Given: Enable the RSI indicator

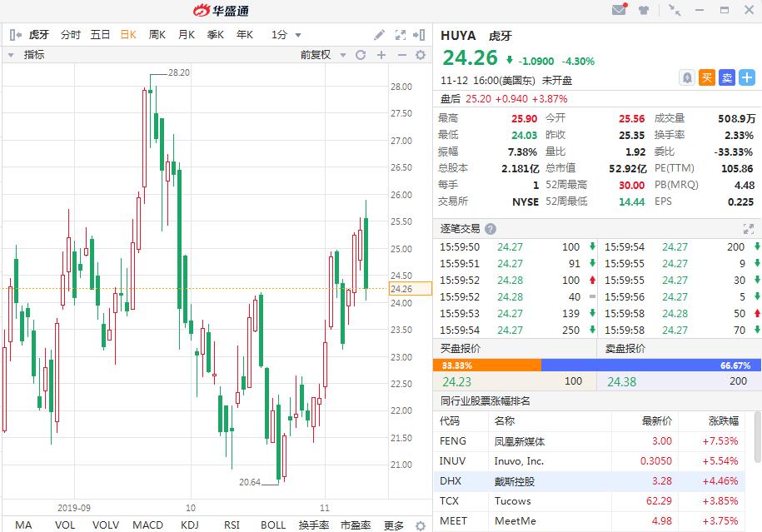Looking at the screenshot, I should [232, 525].
